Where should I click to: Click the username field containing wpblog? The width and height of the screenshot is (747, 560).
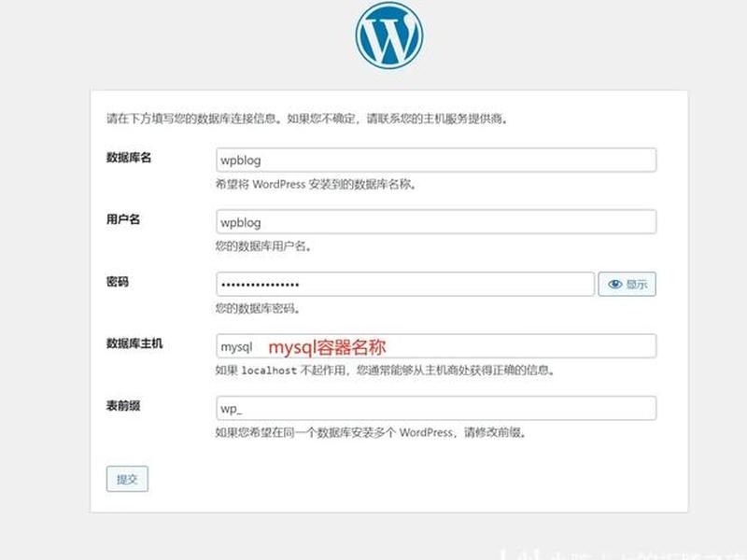tap(436, 222)
